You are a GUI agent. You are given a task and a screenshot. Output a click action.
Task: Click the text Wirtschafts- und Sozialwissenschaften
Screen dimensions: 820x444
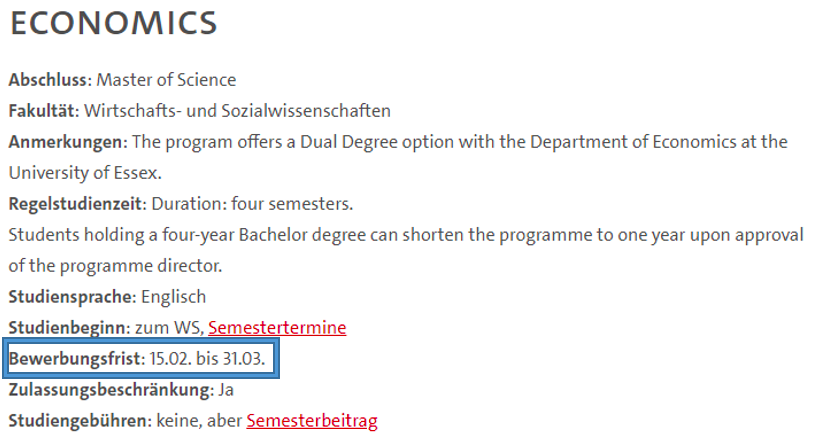pos(237,111)
